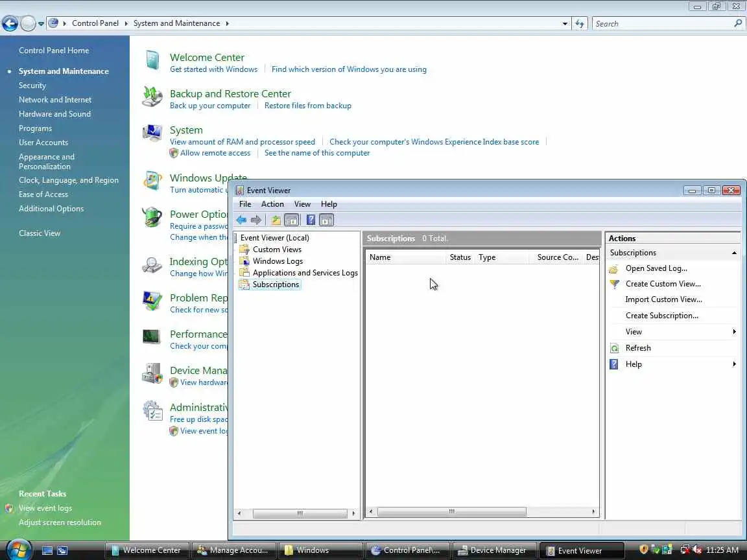Click the Status column header

pyautogui.click(x=460, y=257)
